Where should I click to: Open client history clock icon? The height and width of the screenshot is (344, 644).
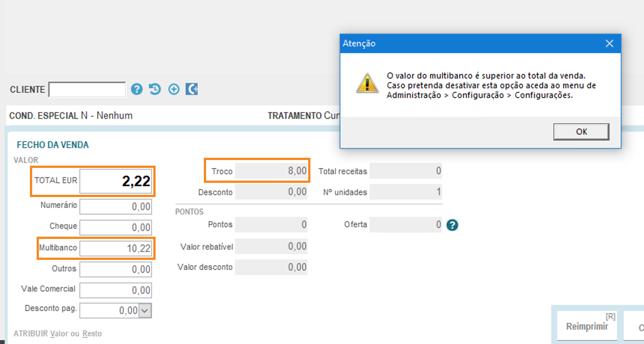(155, 89)
